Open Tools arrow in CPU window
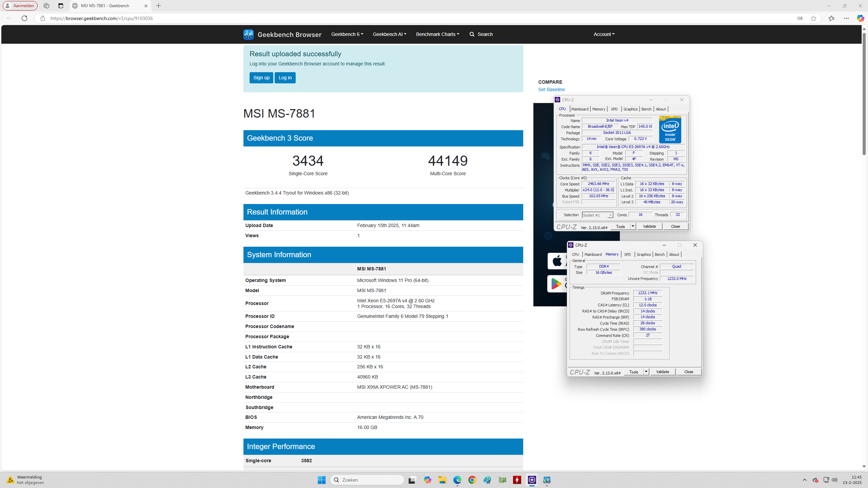The width and height of the screenshot is (868, 488). (633, 226)
